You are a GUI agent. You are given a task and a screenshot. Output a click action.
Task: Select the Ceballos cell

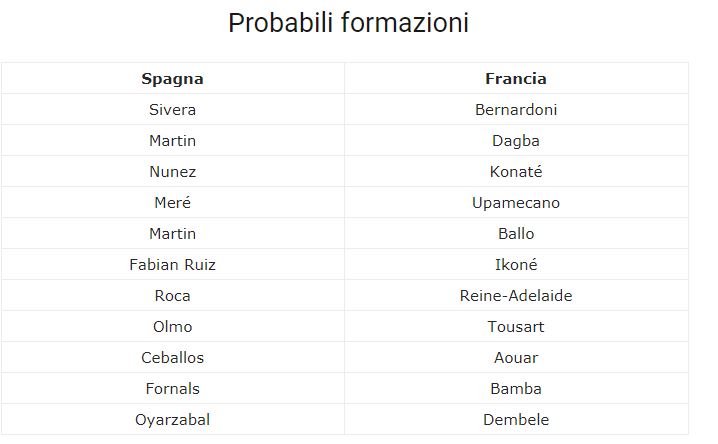172,358
